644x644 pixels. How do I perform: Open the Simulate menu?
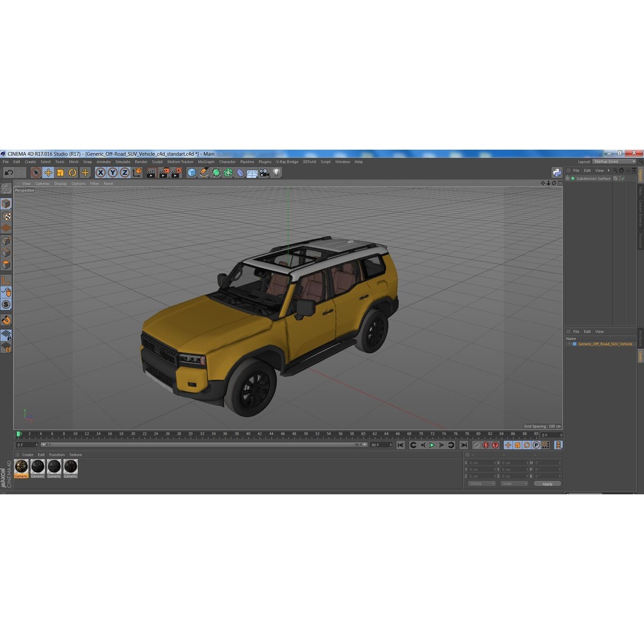(x=122, y=162)
